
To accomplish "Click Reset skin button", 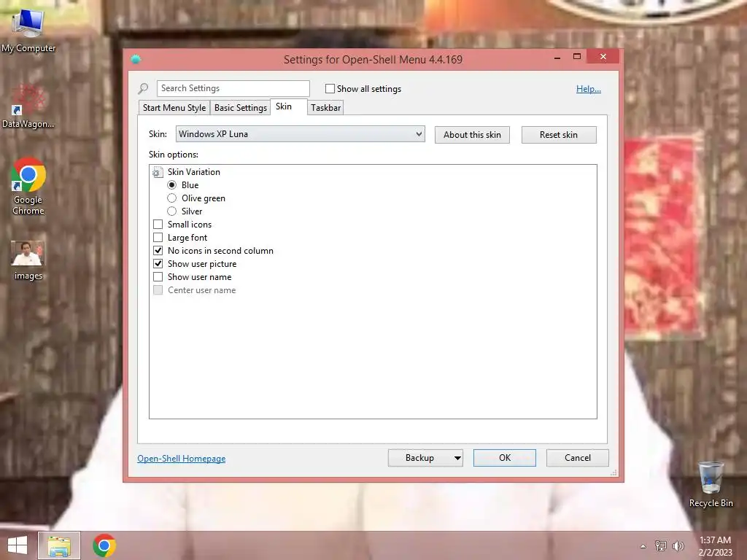I will 558,135.
